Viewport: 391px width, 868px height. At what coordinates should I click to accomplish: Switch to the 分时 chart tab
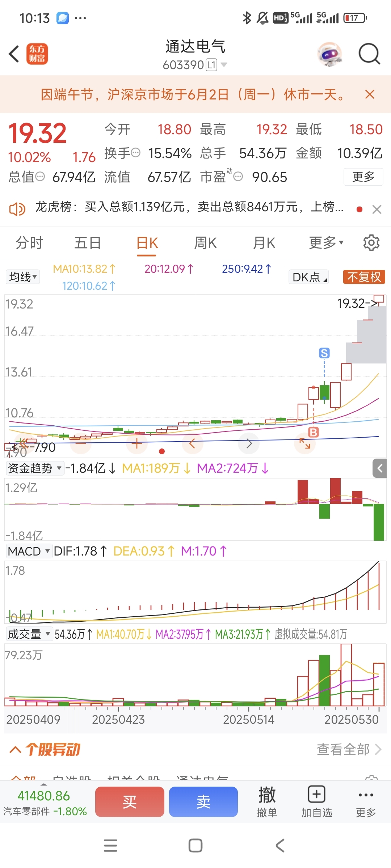pyautogui.click(x=29, y=243)
